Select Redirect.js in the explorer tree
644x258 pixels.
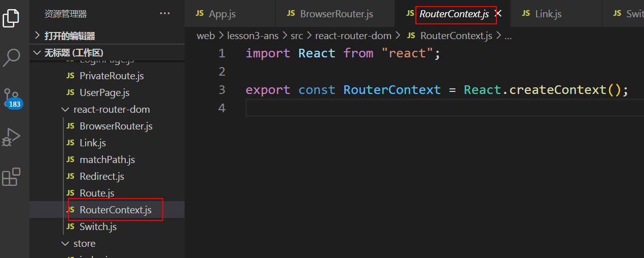[x=101, y=177]
